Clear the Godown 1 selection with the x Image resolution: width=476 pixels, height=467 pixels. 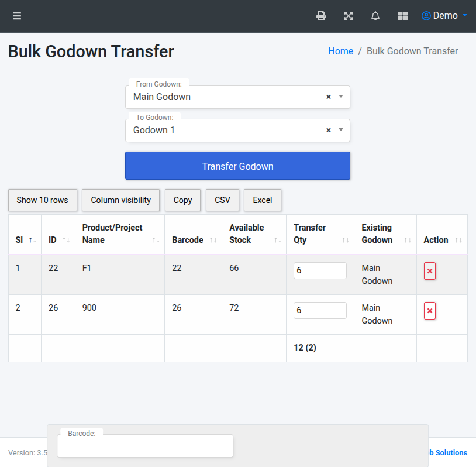pos(328,130)
